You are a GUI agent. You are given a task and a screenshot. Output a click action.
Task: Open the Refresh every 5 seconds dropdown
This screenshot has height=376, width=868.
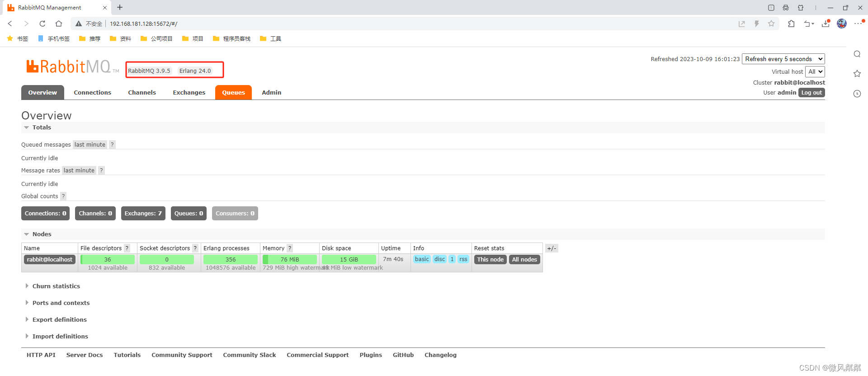(x=783, y=59)
